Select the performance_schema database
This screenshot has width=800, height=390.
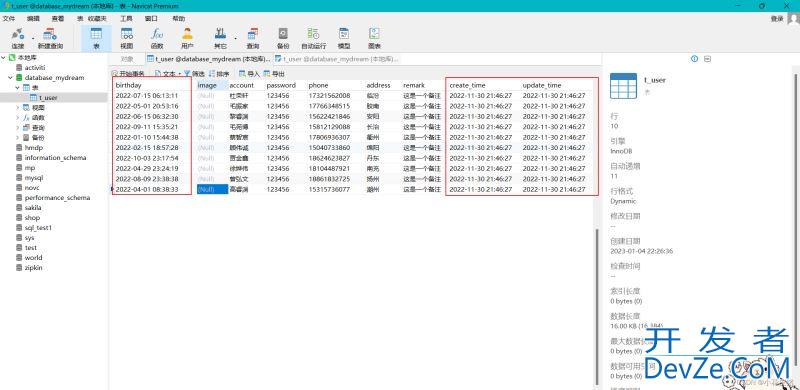tap(57, 198)
